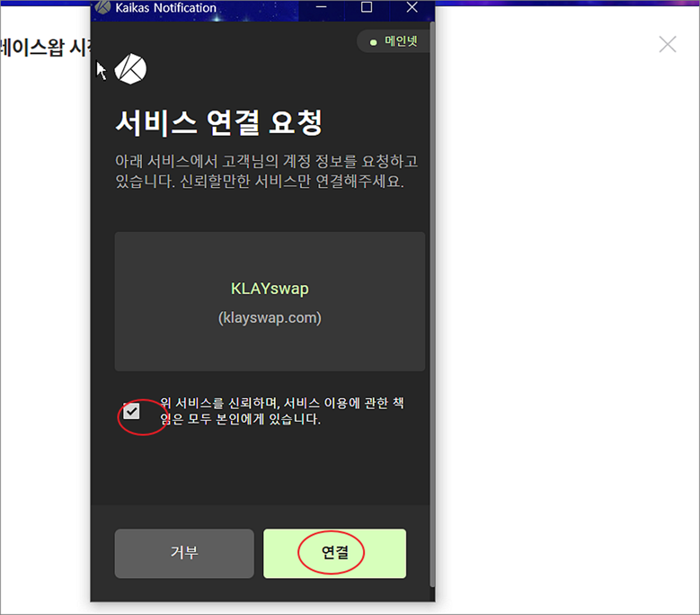Minimize the Kaikas Notification window
700x615 pixels.
(321, 7)
